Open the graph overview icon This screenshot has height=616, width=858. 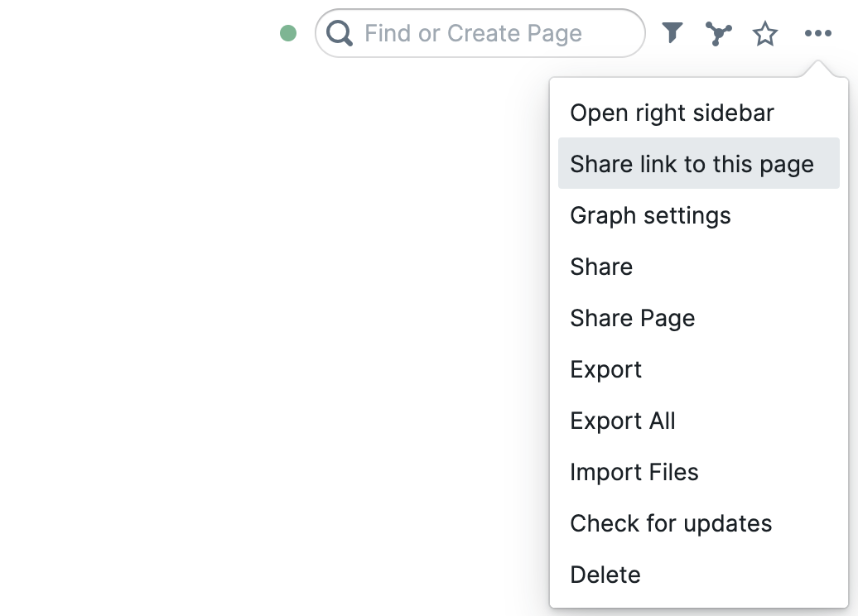(x=719, y=33)
